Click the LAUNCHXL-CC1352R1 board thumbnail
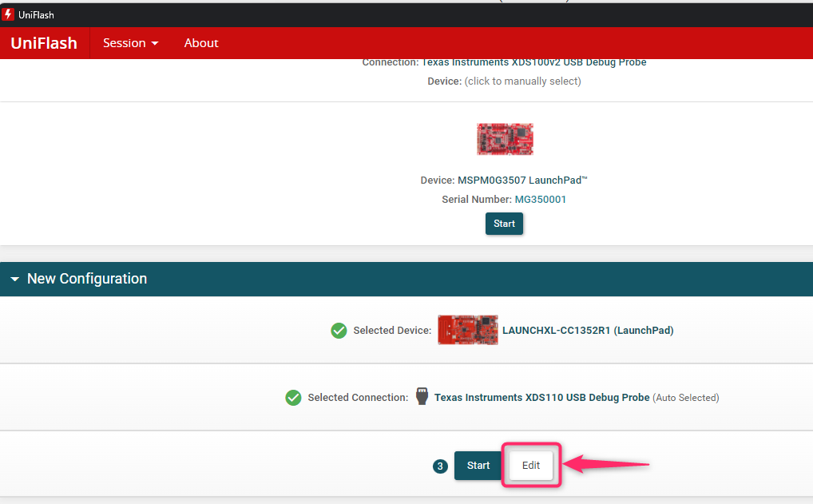The width and height of the screenshot is (813, 504). pyautogui.click(x=468, y=330)
